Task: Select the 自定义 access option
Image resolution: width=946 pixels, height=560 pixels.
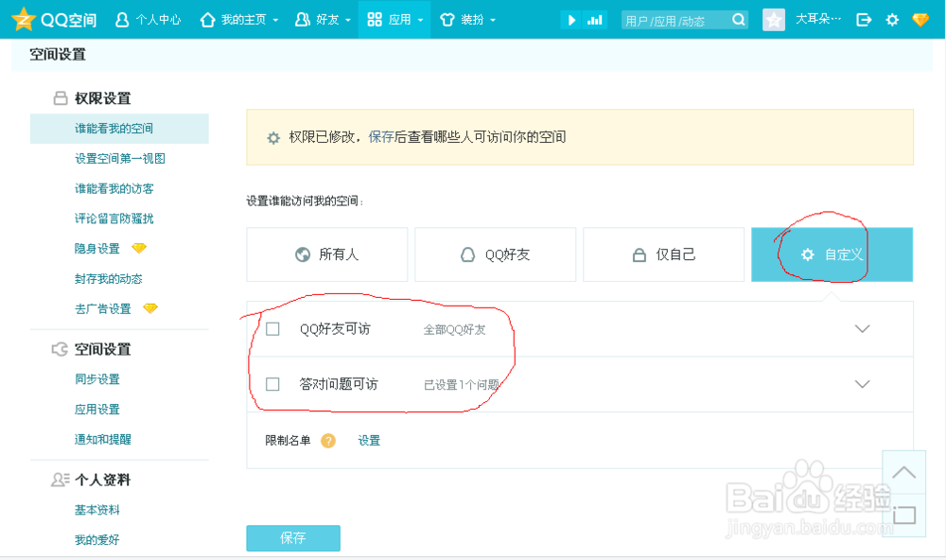Action: click(x=832, y=254)
